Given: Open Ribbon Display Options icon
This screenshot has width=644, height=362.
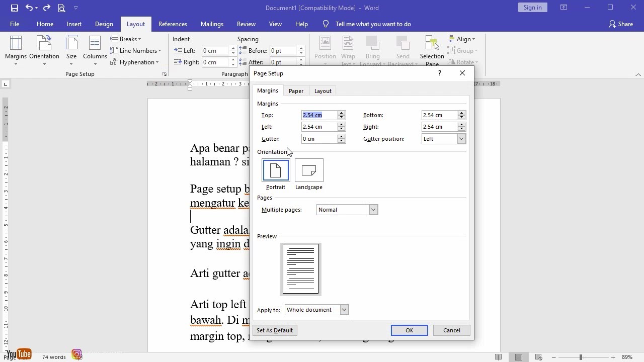Looking at the screenshot, I should tap(564, 8).
